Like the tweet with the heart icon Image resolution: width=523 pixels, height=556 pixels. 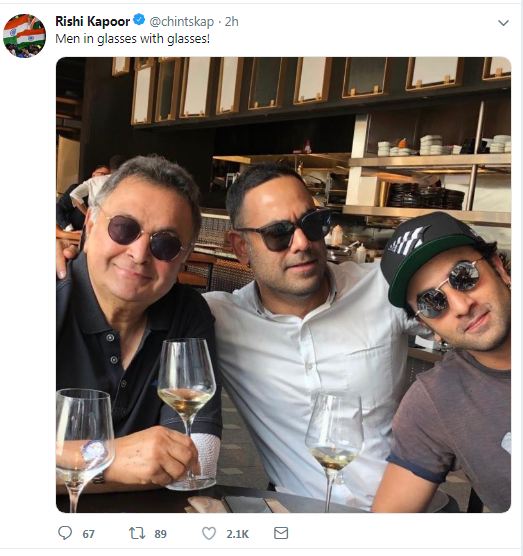coord(209,533)
